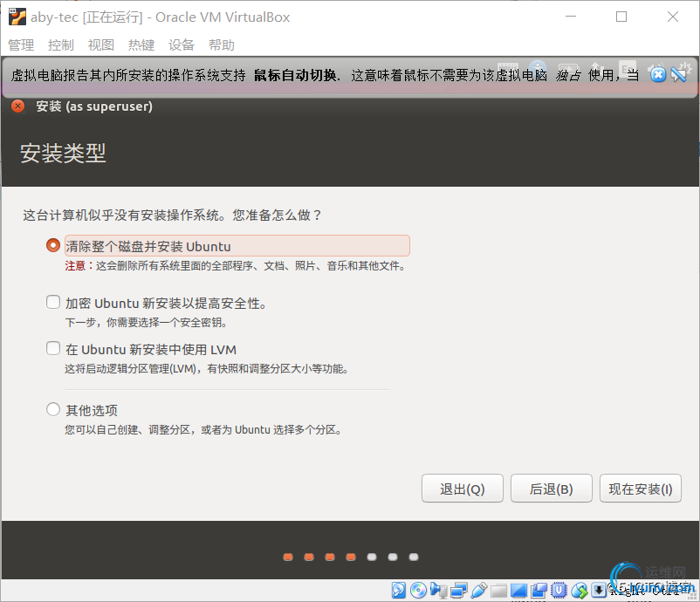Image resolution: width=700 pixels, height=602 pixels.
Task: Open the 设备 menu
Action: pos(182,45)
